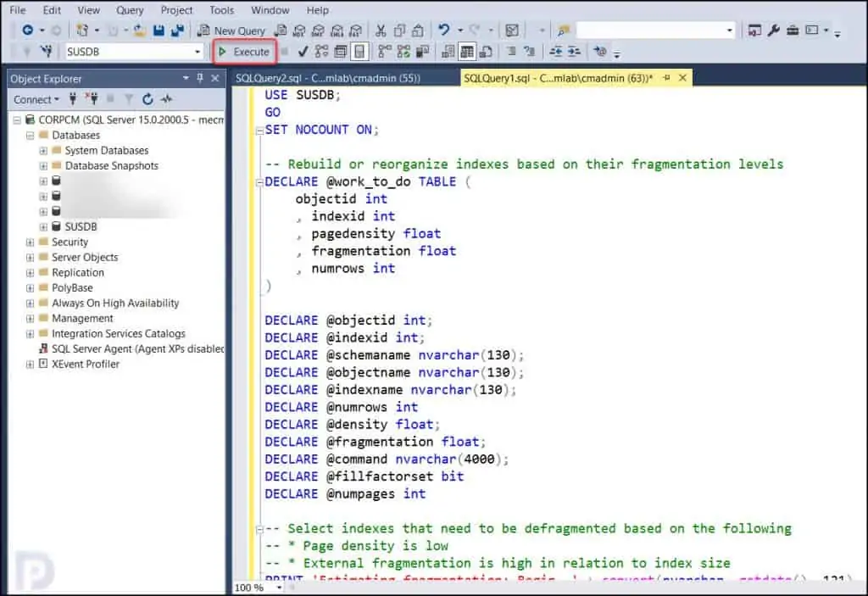
Task: Click the Save All (multiple disks) icon
Action: pyautogui.click(x=178, y=31)
